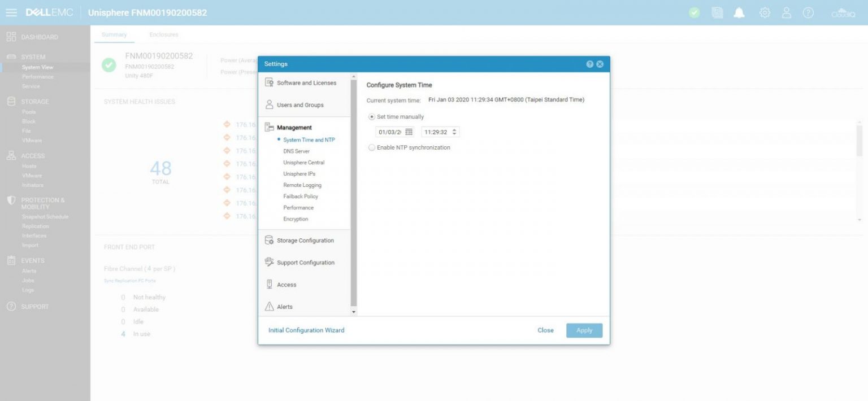The width and height of the screenshot is (868, 401).
Task: Click the settings list scroll-down arrow
Action: point(354,312)
